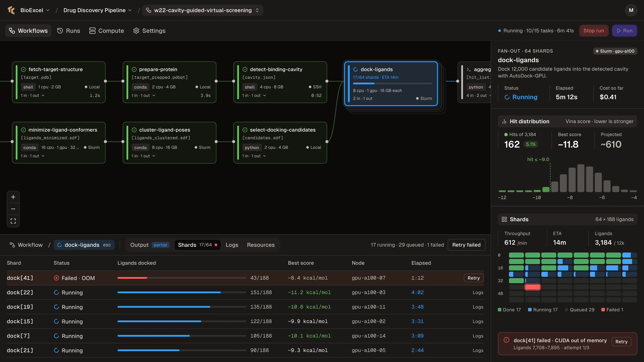Click the zoom in plus icon
The height and width of the screenshot is (362, 644).
coord(13,197)
